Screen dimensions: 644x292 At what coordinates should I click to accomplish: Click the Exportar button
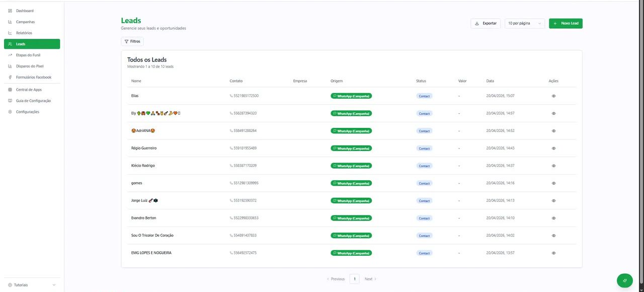[486, 23]
